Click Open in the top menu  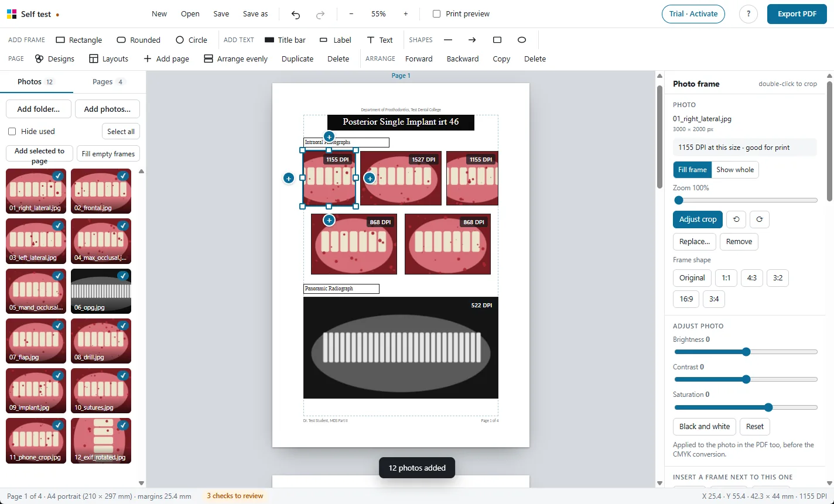click(x=190, y=14)
